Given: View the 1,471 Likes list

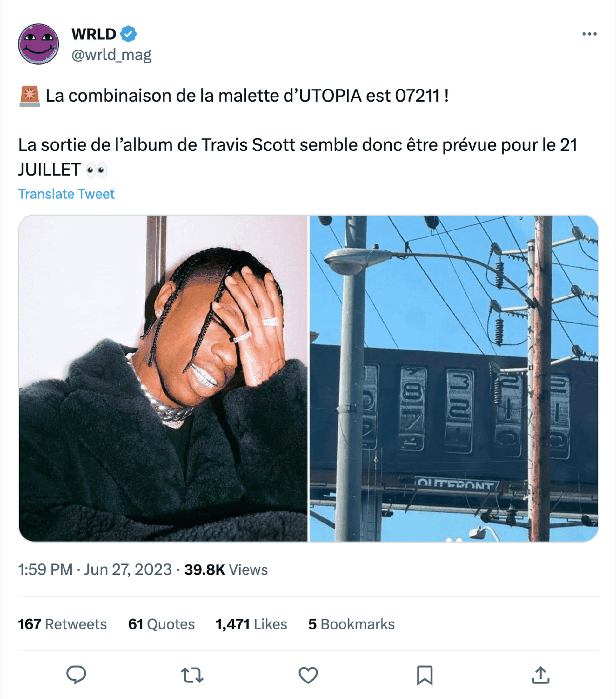Looking at the screenshot, I should (x=251, y=624).
